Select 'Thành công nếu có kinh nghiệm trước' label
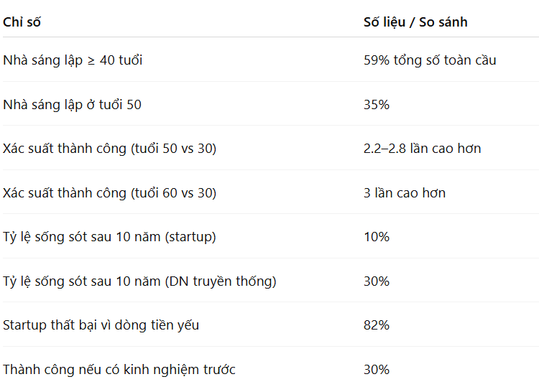Image resolution: width=539 pixels, height=392 pixels. point(119,370)
